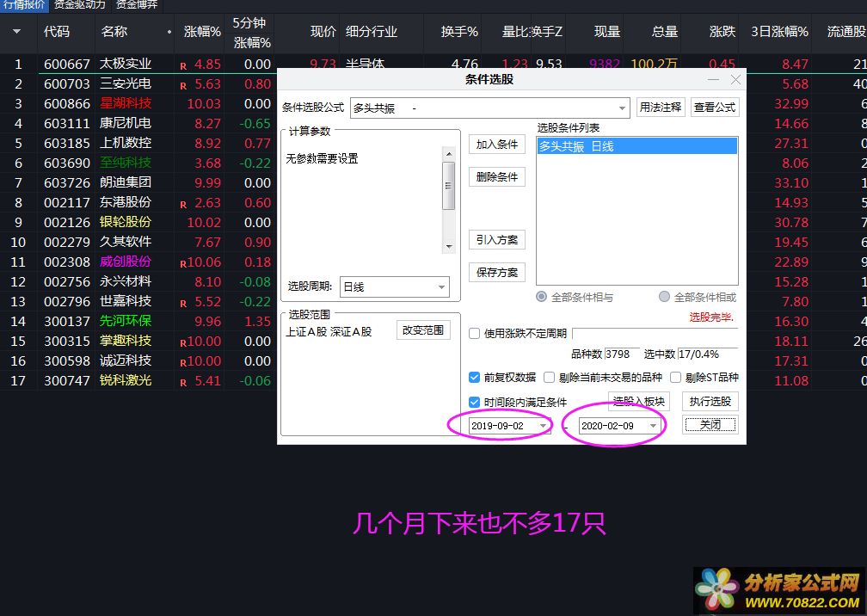The height and width of the screenshot is (616, 867).
Task: Expand the 选股周期 日线 dropdown
Action: (441, 287)
